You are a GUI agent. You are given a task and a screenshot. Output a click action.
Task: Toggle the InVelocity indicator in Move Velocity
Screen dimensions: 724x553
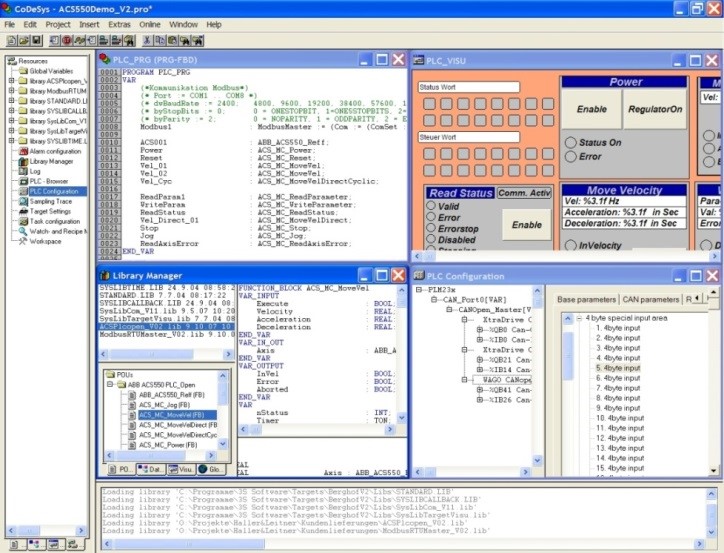571,245
